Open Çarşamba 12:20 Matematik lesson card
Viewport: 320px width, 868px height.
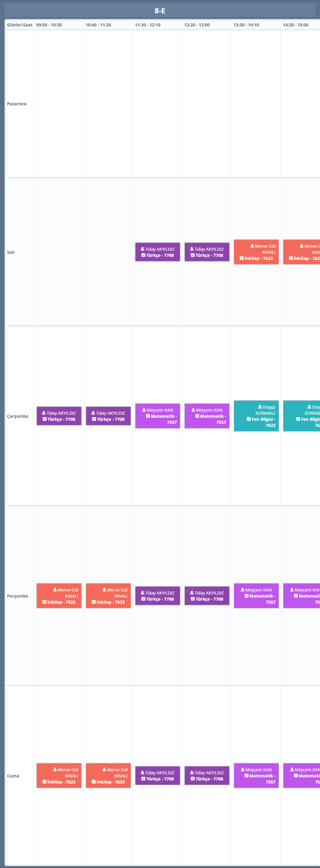207,416
